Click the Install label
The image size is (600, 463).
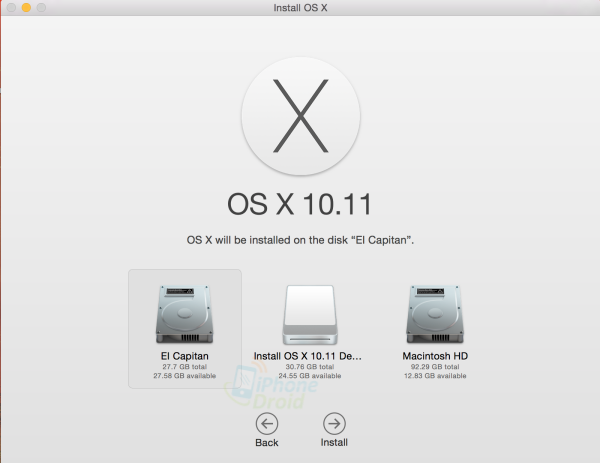[334, 443]
